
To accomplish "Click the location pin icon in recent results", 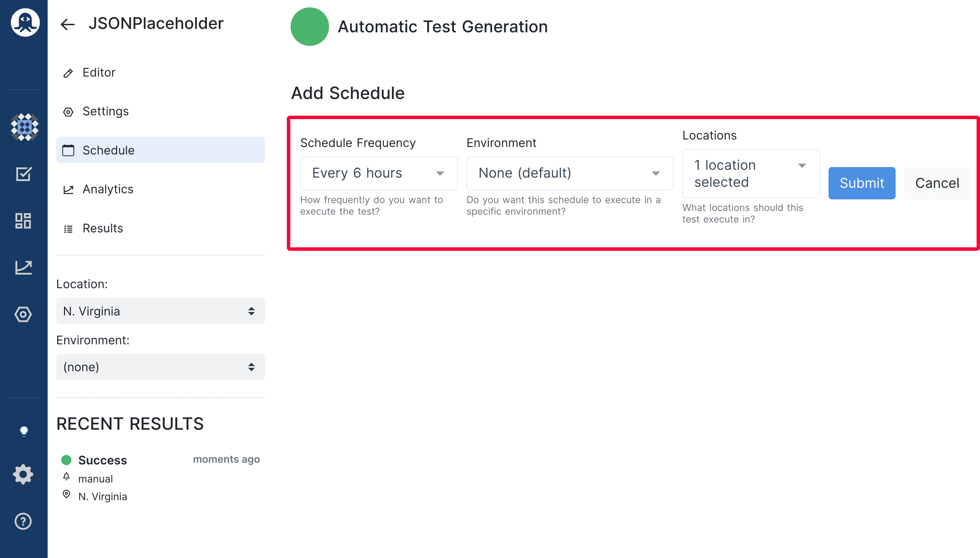I will click(x=66, y=494).
